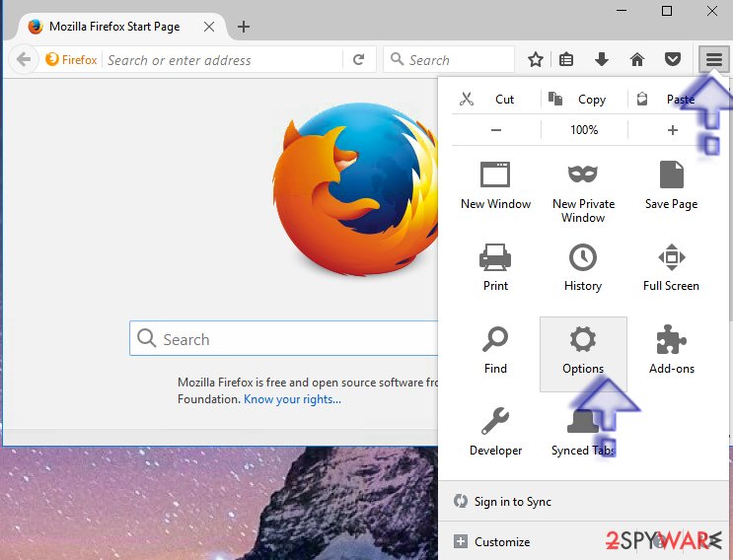The width and height of the screenshot is (733, 560).
Task: Reset zoom via 100% button
Action: pyautogui.click(x=584, y=130)
